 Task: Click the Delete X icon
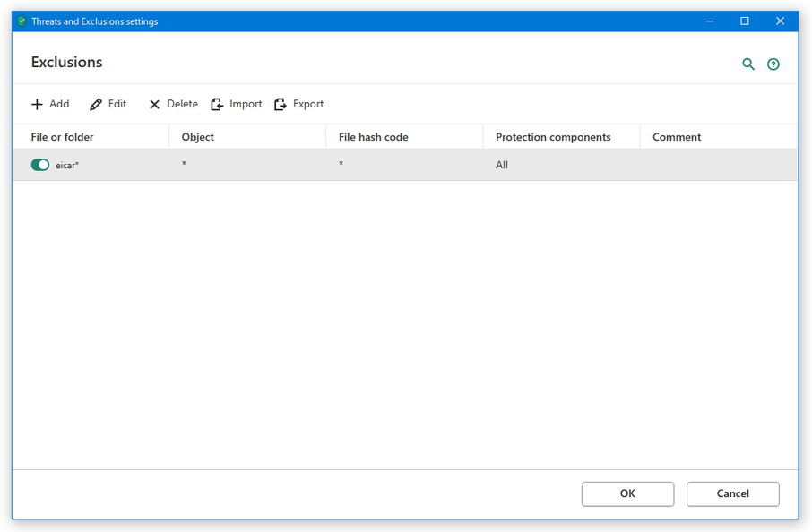coord(154,105)
